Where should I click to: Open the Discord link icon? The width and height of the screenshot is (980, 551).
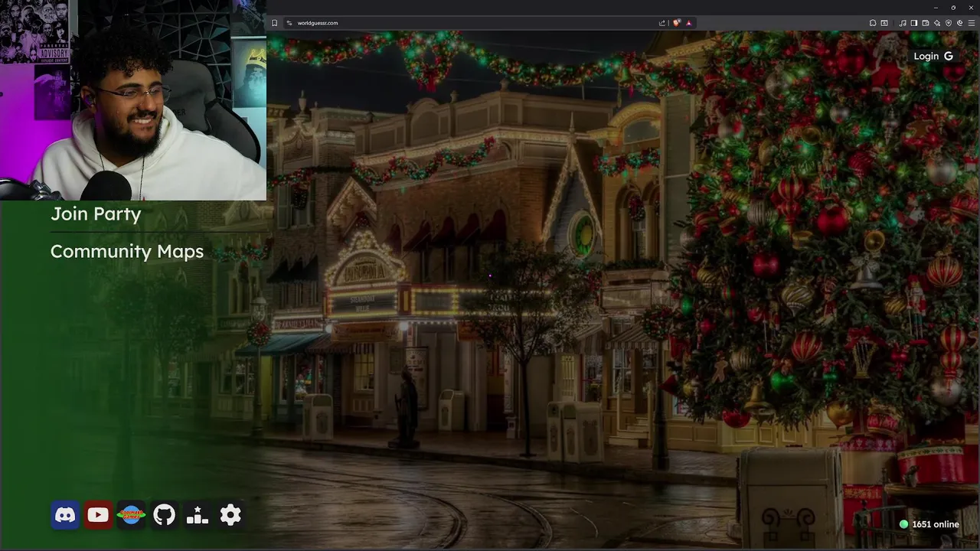point(65,515)
